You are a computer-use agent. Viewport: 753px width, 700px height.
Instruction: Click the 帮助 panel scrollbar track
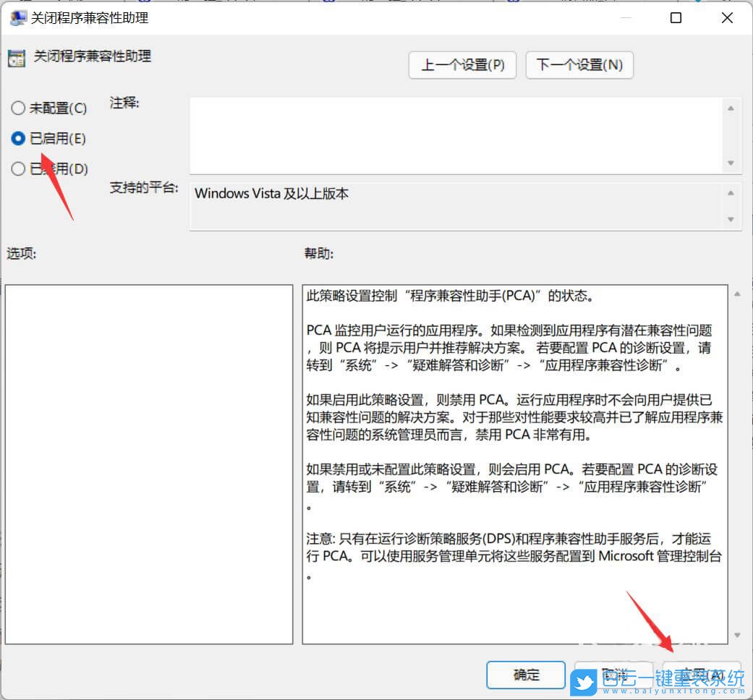pyautogui.click(x=738, y=463)
